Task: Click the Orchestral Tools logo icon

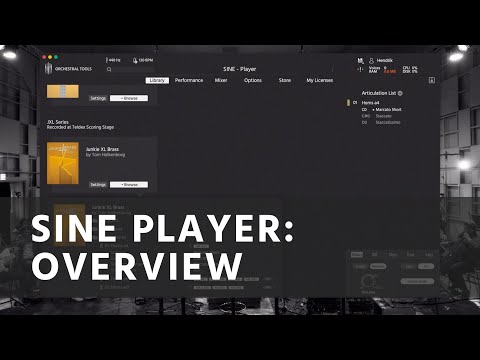Action: tap(48, 68)
